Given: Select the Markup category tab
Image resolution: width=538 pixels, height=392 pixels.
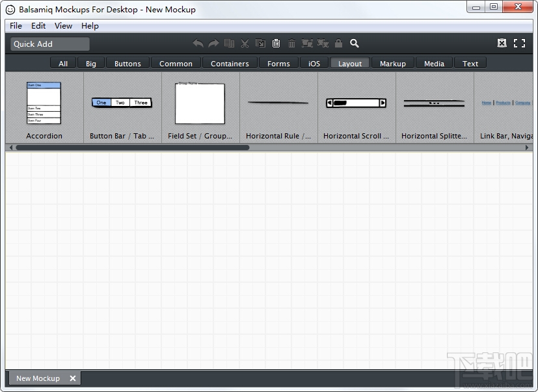Looking at the screenshot, I should [x=393, y=64].
